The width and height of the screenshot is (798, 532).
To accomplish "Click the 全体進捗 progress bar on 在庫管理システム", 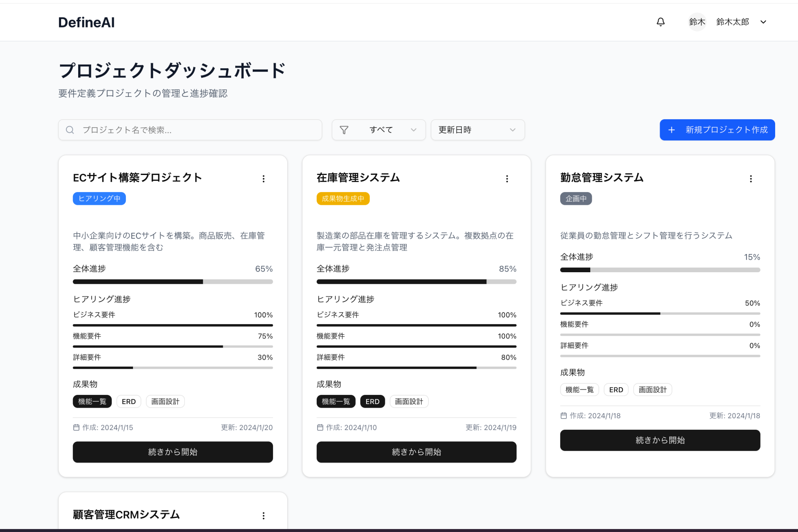I will click(416, 281).
